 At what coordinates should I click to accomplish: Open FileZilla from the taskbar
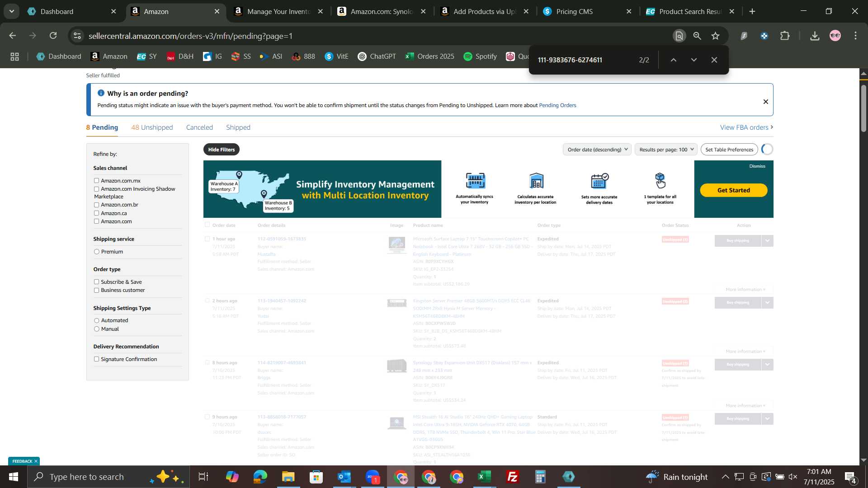coord(513,477)
